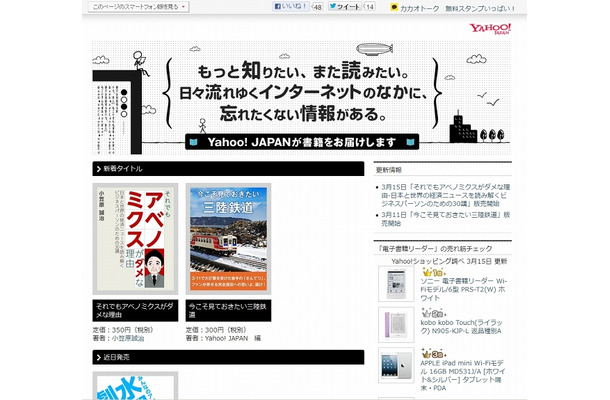Click right book icon in banner label

pyautogui.click(x=410, y=142)
